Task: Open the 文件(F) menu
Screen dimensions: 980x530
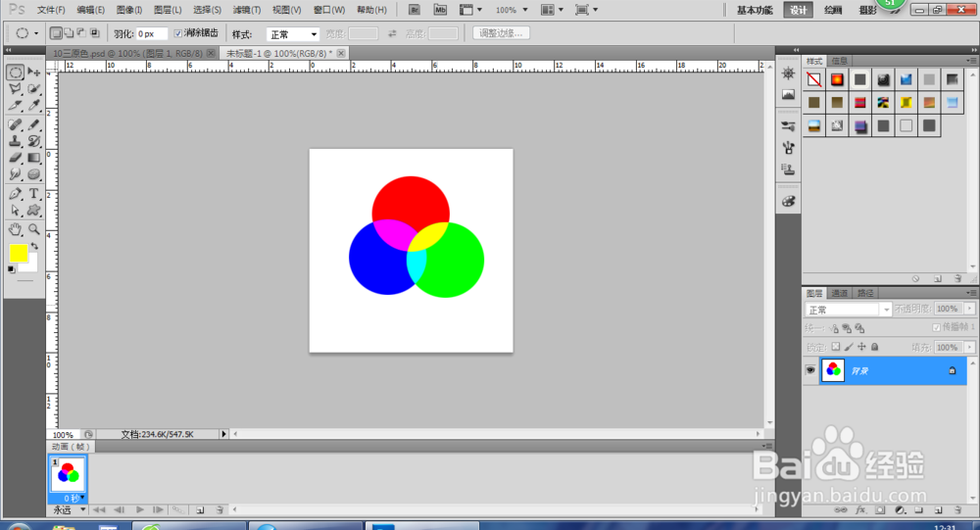Action: (51, 10)
